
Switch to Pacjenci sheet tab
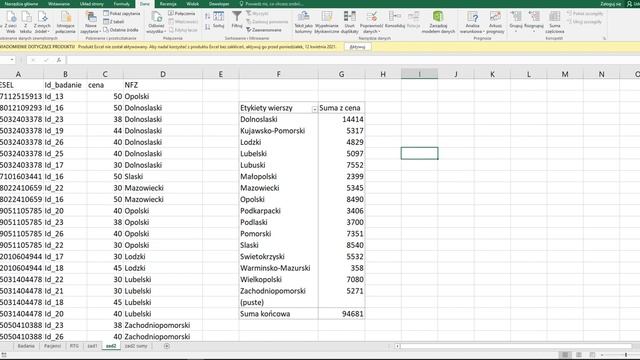pyautogui.click(x=52, y=346)
